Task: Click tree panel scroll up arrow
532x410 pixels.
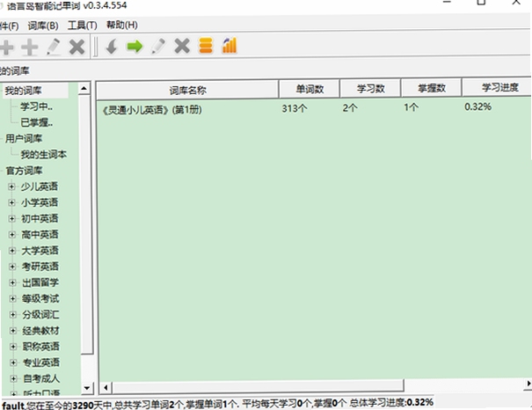Action: click(84, 89)
